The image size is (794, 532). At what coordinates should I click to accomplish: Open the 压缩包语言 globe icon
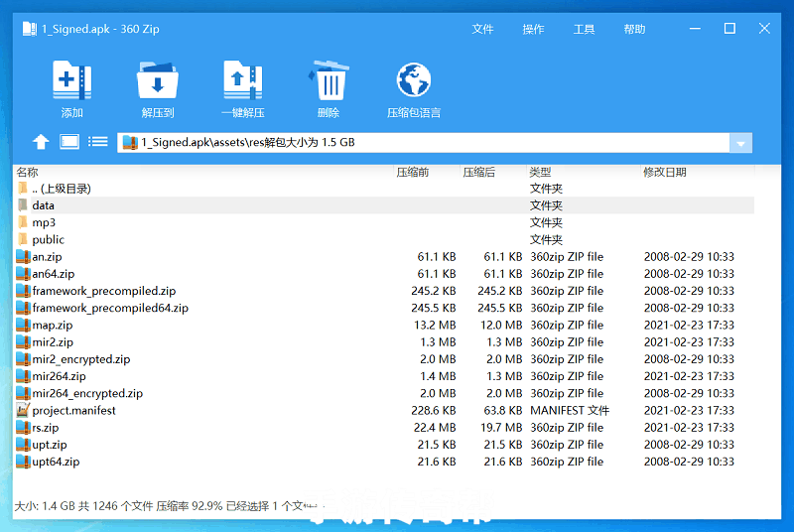point(414,79)
